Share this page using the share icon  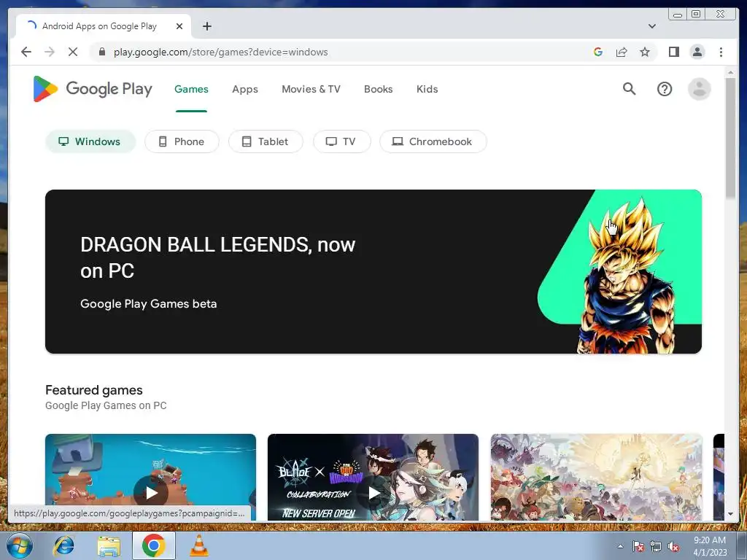(622, 52)
